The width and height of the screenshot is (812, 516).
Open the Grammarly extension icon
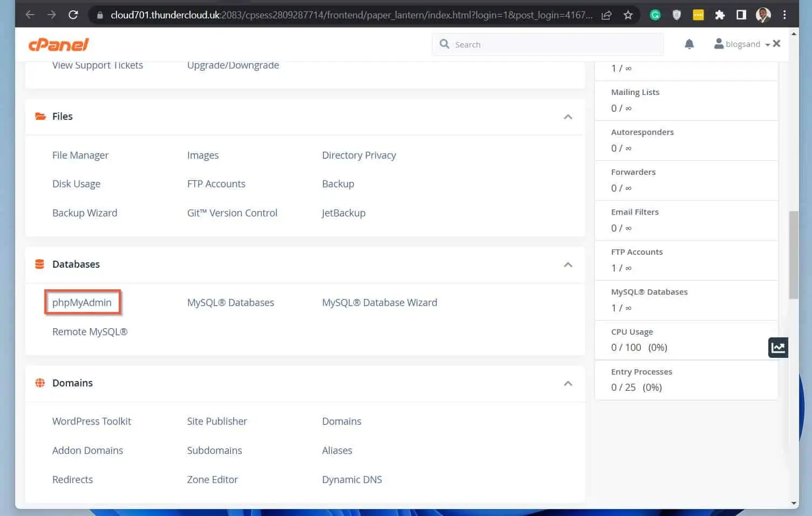(655, 15)
